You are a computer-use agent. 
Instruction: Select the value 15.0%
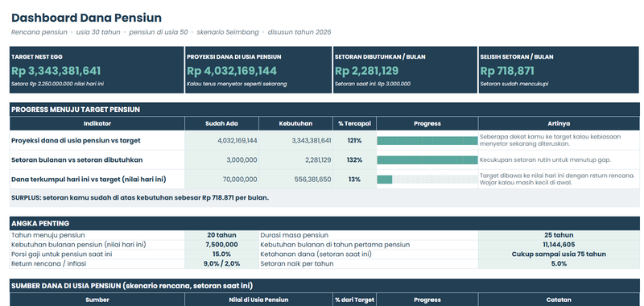tap(222, 254)
